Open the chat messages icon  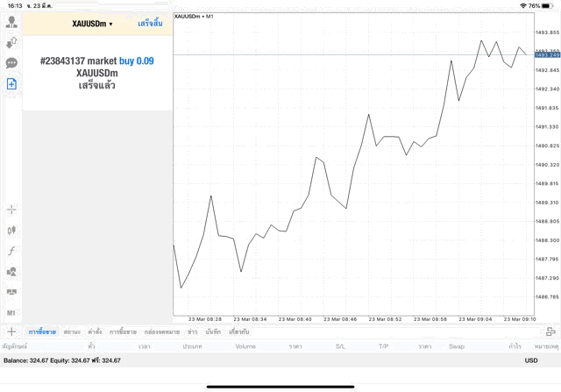click(x=12, y=63)
